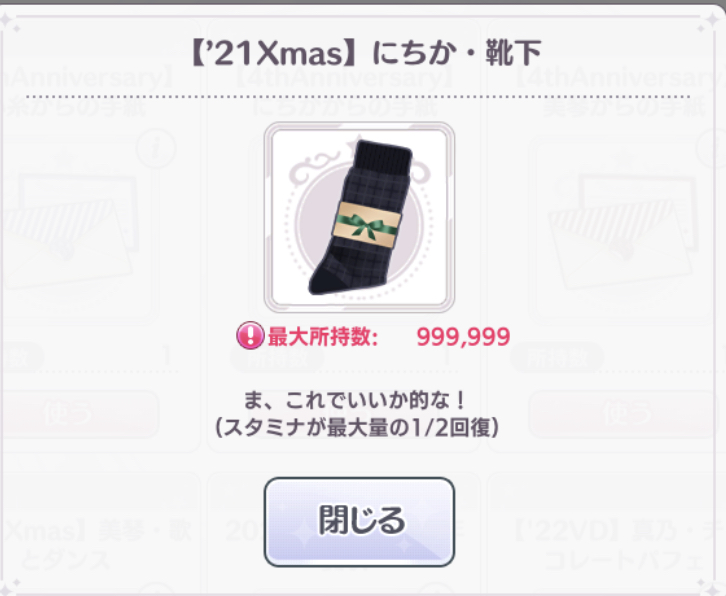
Task: Click the sock item thumbnail image
Action: tap(359, 217)
